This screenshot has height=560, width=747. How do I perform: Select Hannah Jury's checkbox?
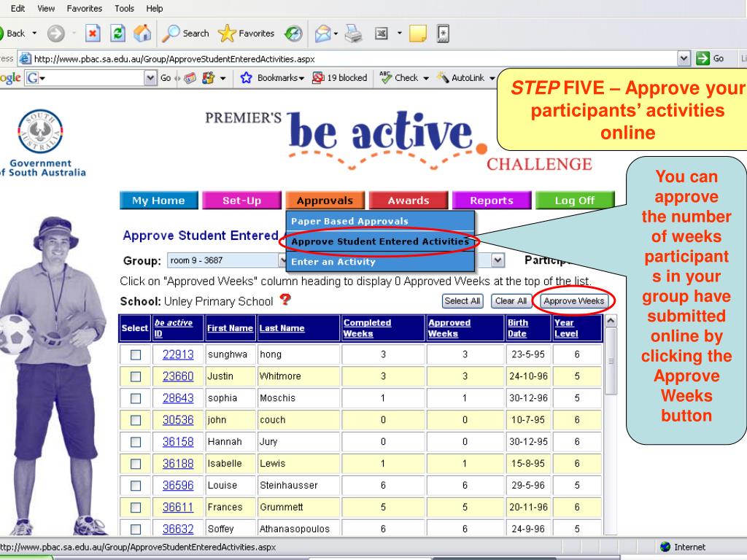(136, 442)
